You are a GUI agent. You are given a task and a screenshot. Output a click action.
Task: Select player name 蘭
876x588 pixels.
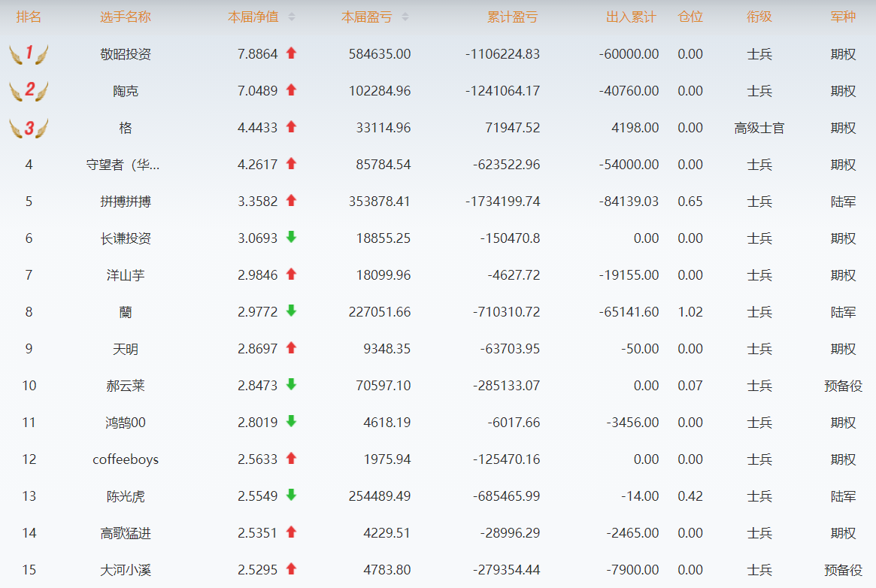126,312
